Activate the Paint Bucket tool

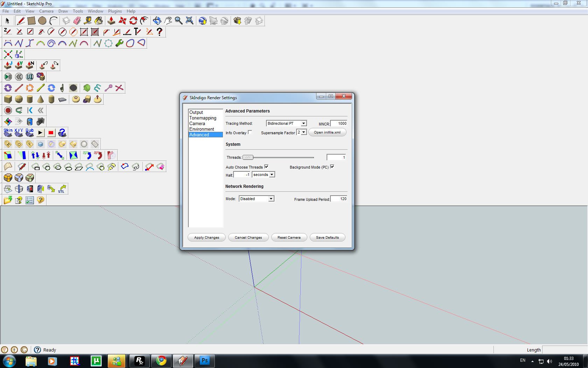99,21
